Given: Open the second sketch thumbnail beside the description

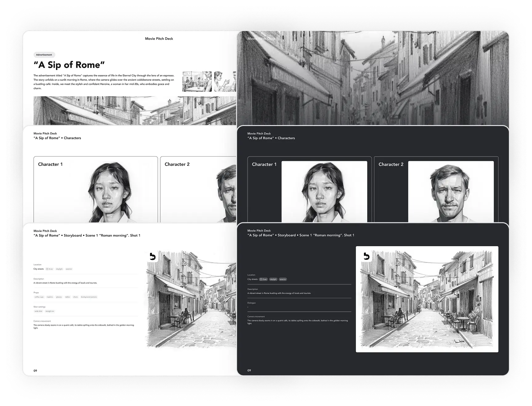Looking at the screenshot, I should [225, 82].
